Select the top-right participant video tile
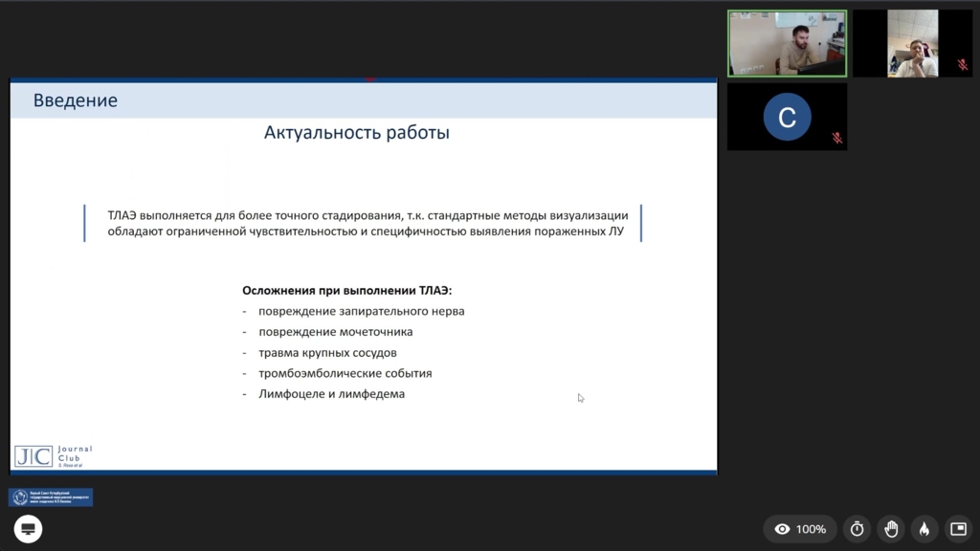The width and height of the screenshot is (980, 551). 912,43
